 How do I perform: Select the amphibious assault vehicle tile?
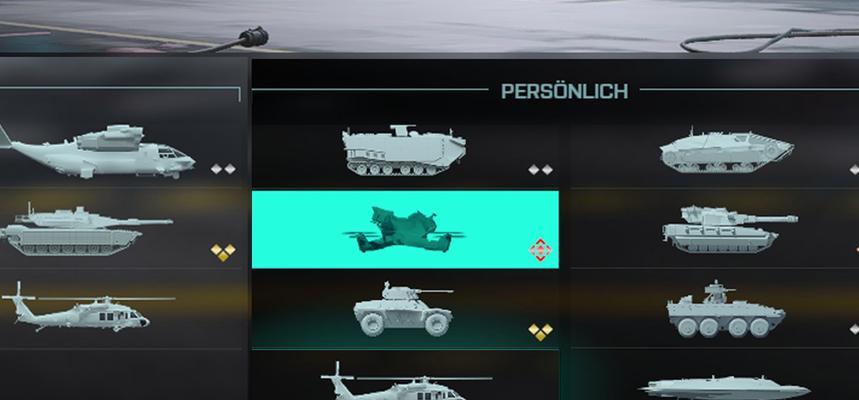[405, 151]
